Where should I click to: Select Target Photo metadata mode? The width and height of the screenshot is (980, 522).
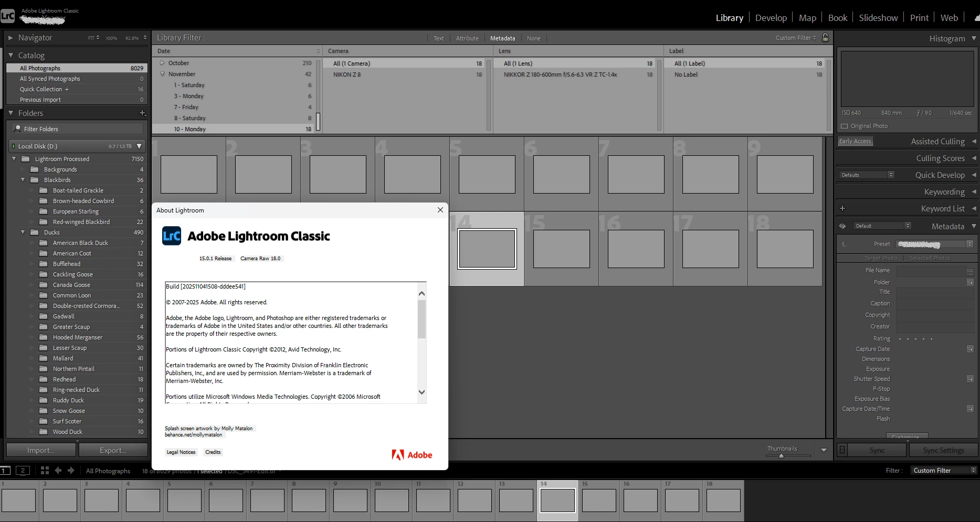tap(880, 258)
